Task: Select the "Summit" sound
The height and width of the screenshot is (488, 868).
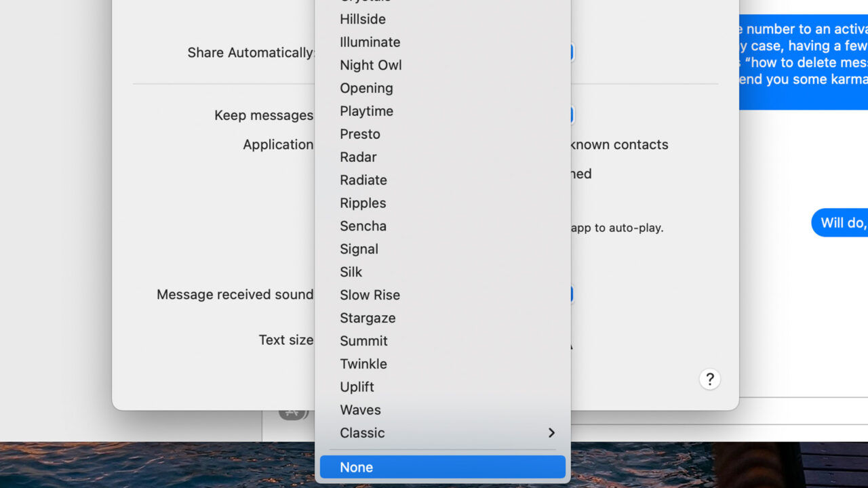Action: (x=363, y=341)
